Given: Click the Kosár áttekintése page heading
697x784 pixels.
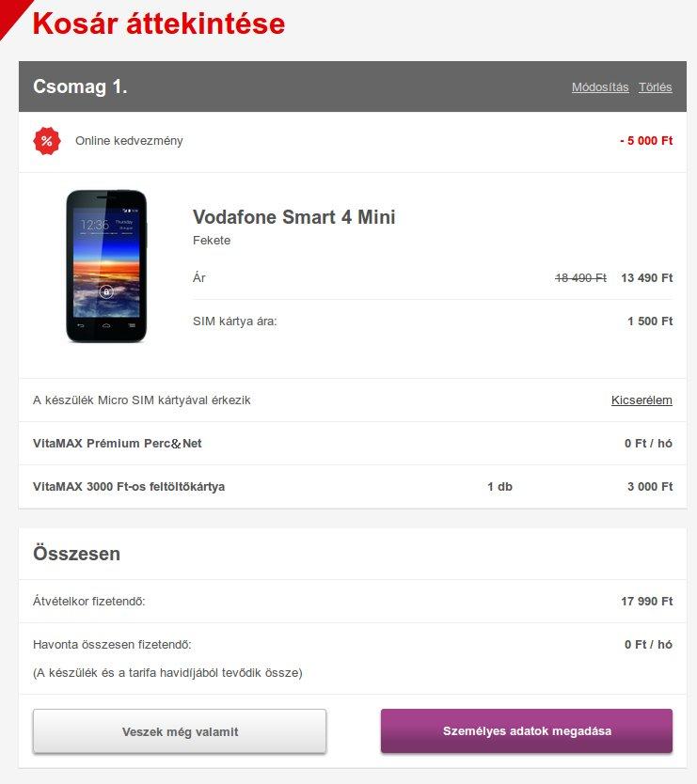Looking at the screenshot, I should pos(159,24).
